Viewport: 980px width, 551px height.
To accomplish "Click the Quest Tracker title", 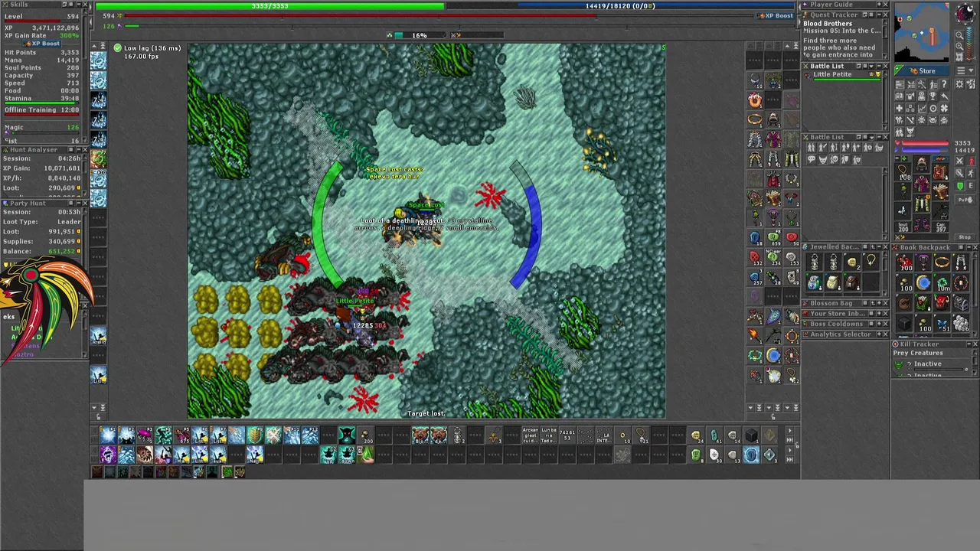I will pyautogui.click(x=834, y=15).
